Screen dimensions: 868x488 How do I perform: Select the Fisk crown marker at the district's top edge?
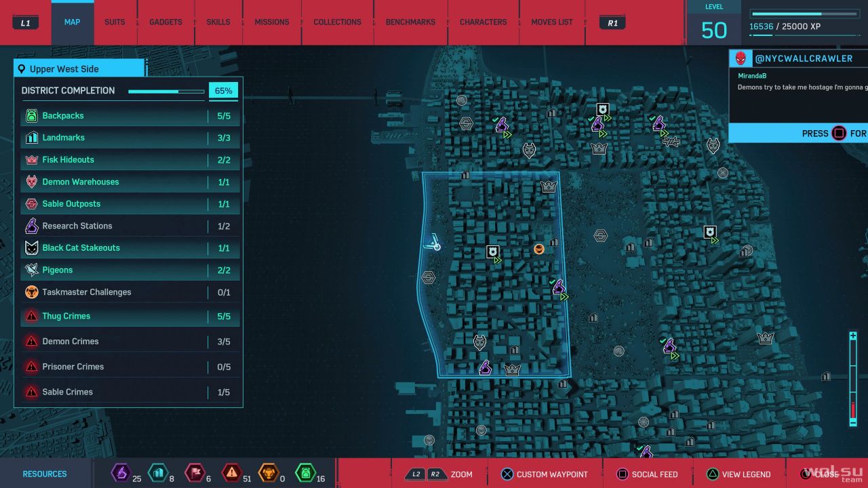click(549, 186)
